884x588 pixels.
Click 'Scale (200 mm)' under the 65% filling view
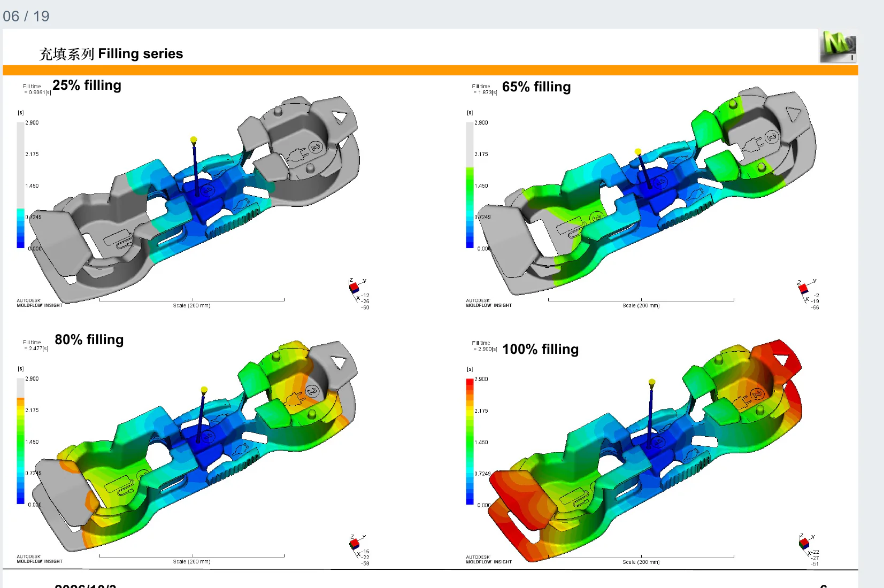pos(641,306)
